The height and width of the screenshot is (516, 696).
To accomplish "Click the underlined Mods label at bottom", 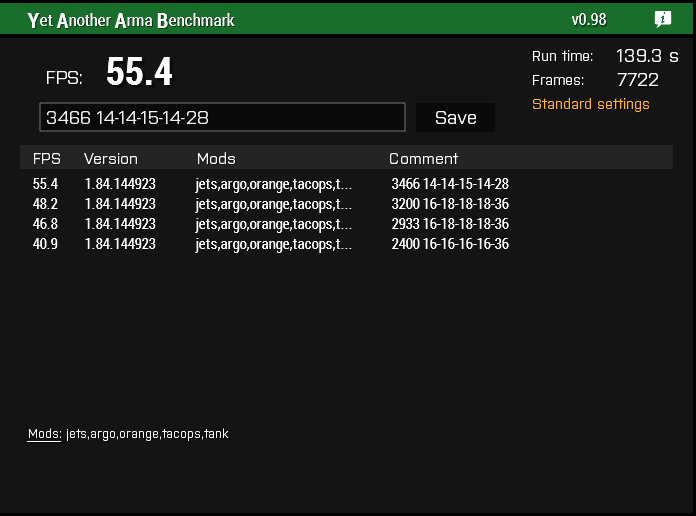I will pos(44,434).
